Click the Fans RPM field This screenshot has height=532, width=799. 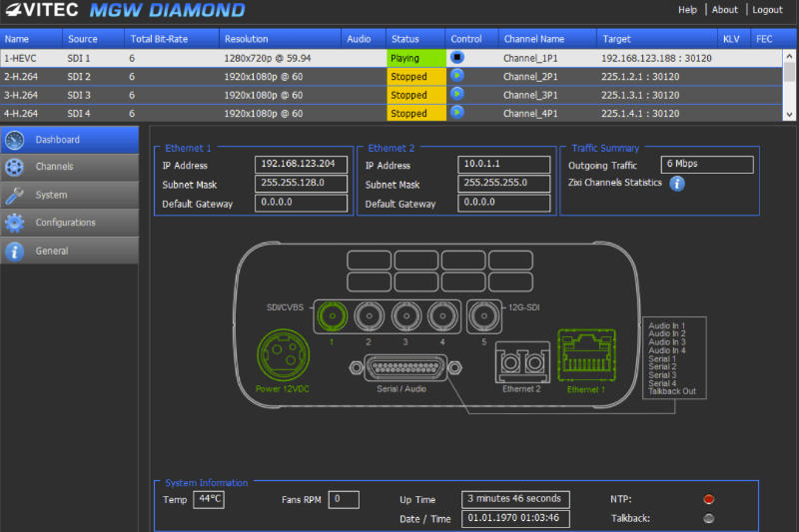(x=344, y=499)
